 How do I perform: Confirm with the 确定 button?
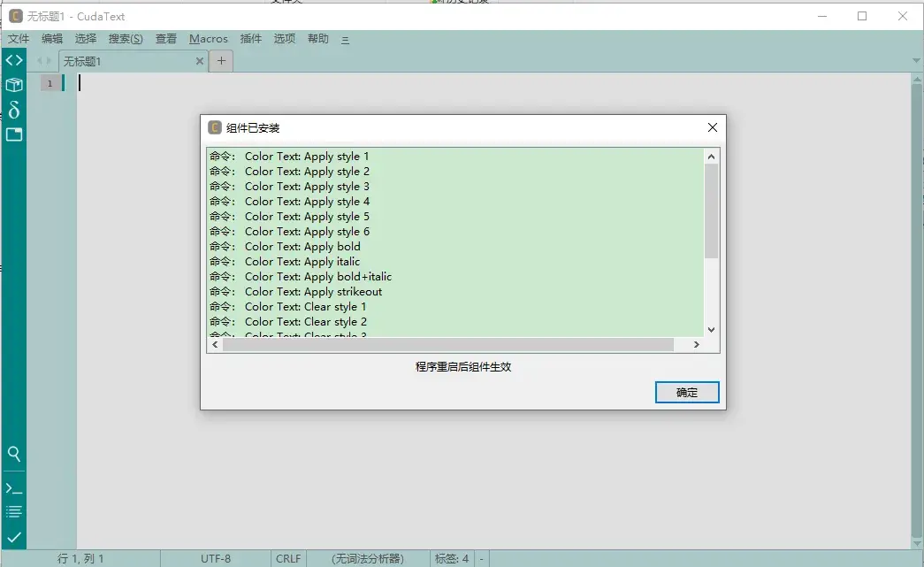[687, 392]
